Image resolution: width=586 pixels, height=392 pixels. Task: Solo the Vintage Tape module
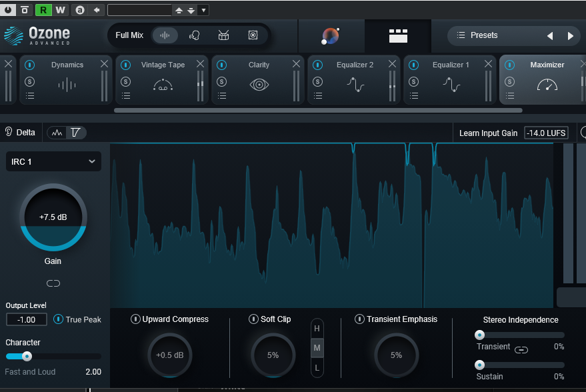point(125,81)
